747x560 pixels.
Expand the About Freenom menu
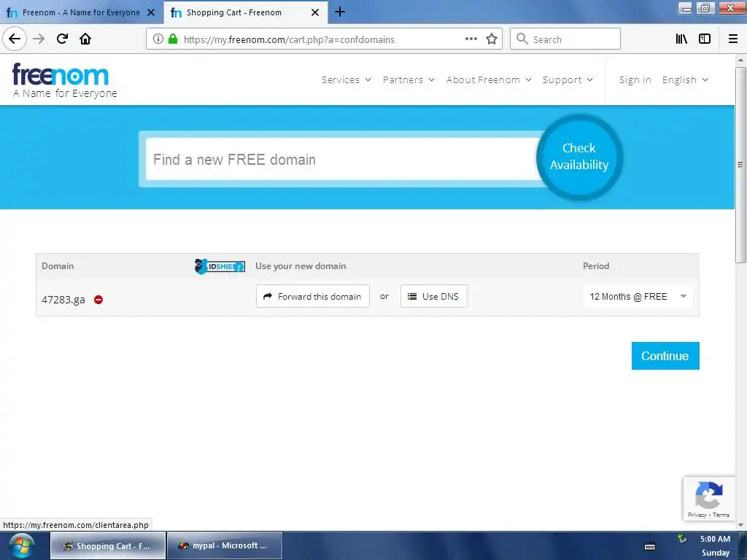[489, 80]
